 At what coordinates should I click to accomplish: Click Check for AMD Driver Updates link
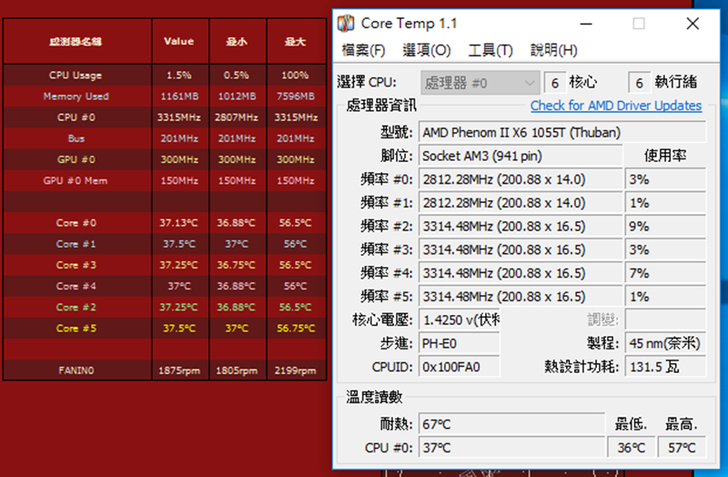[x=616, y=106]
